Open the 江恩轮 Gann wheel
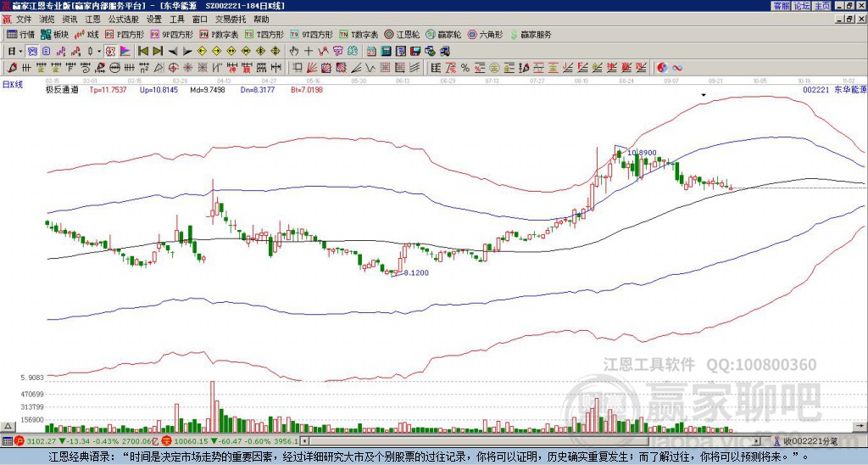The height and width of the screenshot is (465, 868). [x=403, y=34]
